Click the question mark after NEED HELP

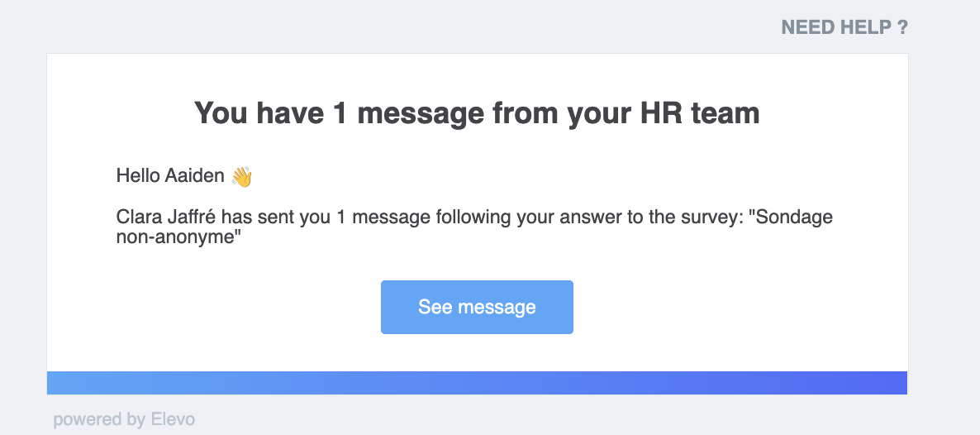(902, 27)
